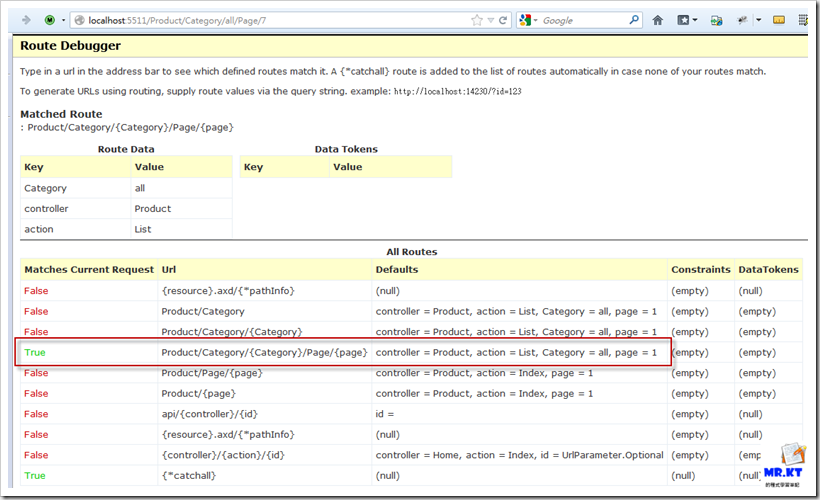Viewport: 820px width, 500px height.
Task: Click example URL 'http://localhost:14230/?id=123'
Action: point(458,92)
